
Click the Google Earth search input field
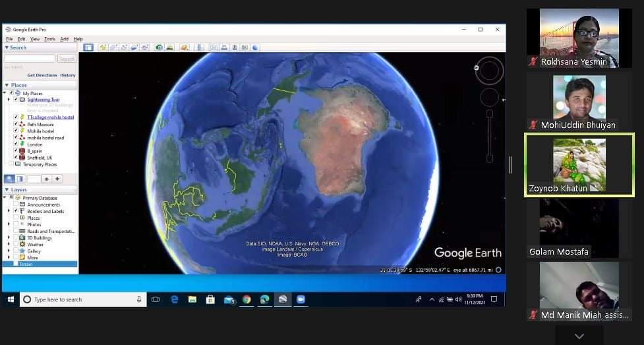(30, 59)
